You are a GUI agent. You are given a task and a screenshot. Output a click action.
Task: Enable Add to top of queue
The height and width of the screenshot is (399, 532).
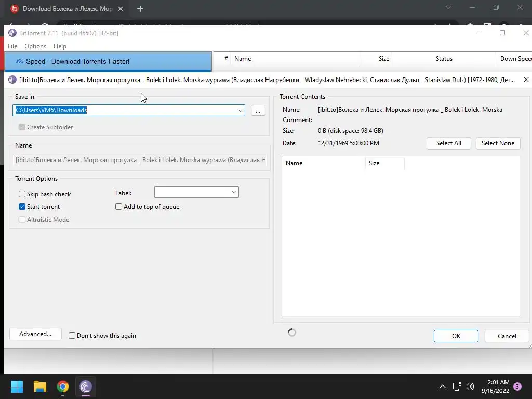coord(119,207)
